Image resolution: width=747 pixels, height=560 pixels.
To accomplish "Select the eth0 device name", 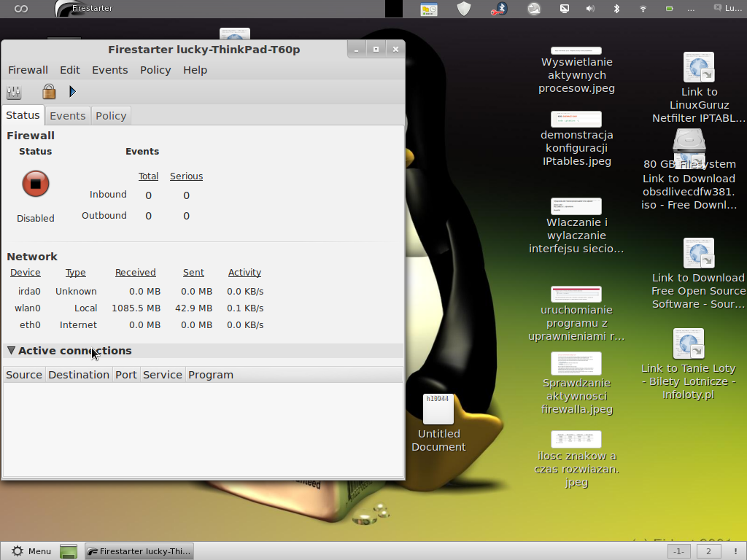I will (x=30, y=324).
